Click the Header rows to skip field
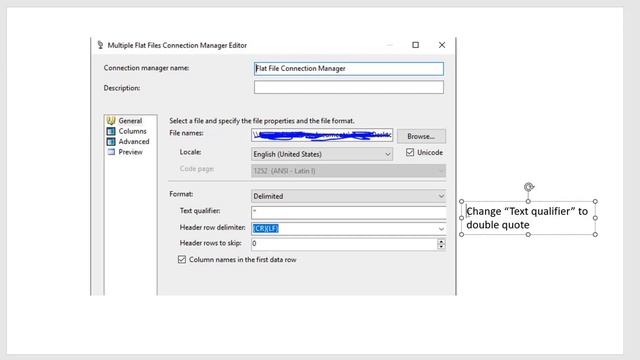Viewport: 640px width, 360px height. click(x=344, y=244)
